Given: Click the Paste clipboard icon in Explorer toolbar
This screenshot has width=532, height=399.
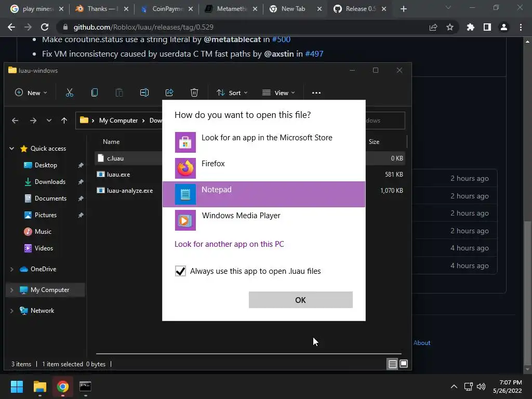Looking at the screenshot, I should click(119, 92).
